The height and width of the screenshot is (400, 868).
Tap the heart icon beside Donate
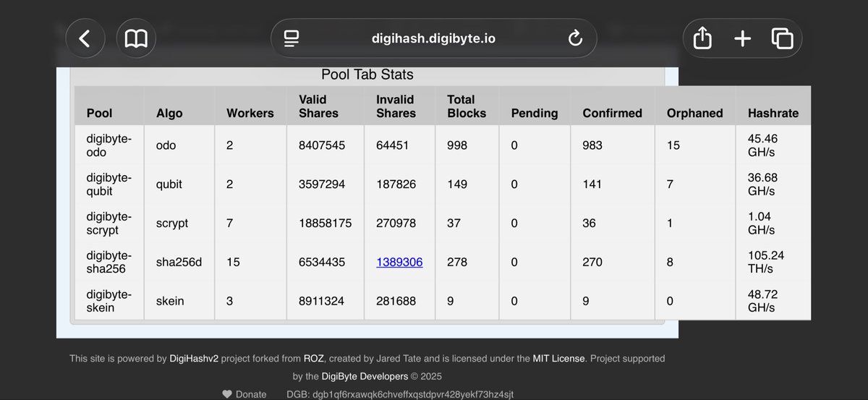pos(227,394)
